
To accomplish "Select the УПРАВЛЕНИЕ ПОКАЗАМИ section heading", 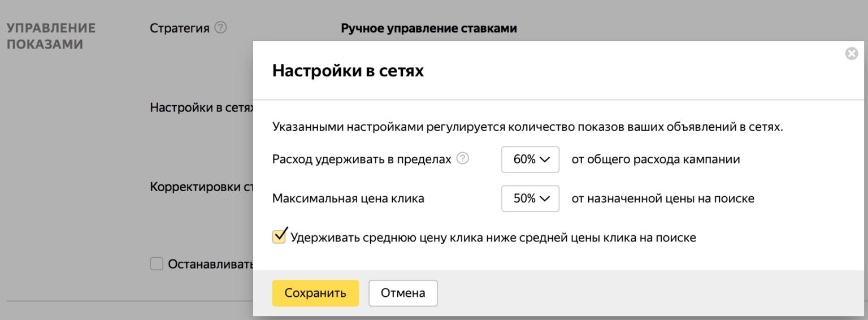I will 51,36.
